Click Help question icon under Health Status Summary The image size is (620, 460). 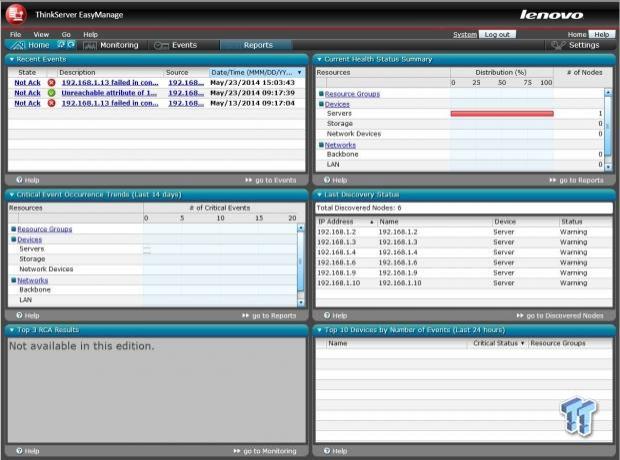coord(327,180)
